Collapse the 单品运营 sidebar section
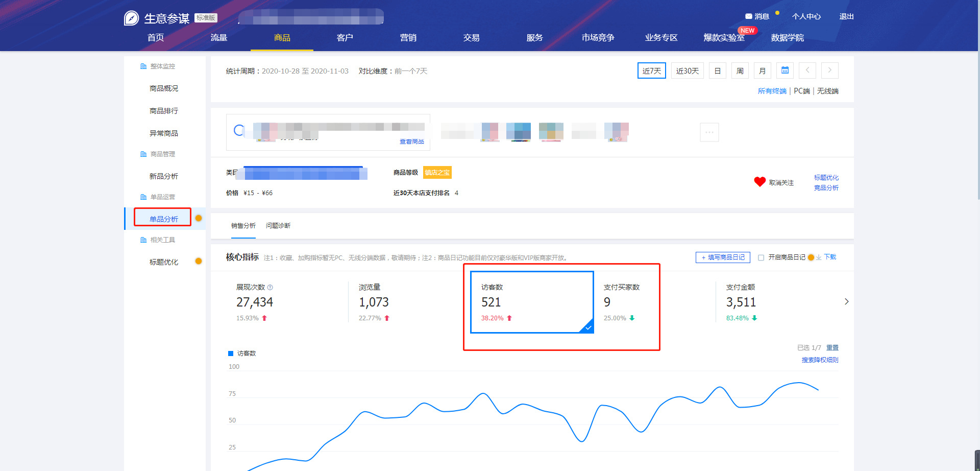Image resolution: width=980 pixels, height=471 pixels. [x=162, y=197]
